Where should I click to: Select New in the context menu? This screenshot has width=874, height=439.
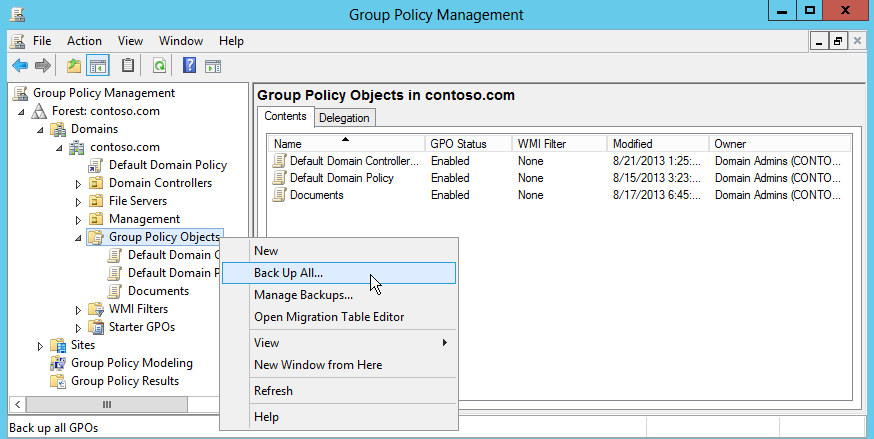(339, 251)
